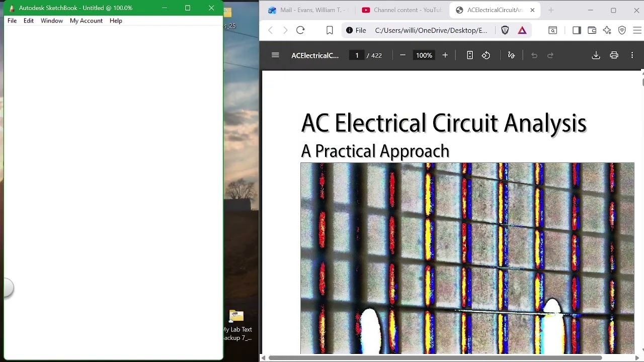Screen dimensions: 644x362
Task: Open the SketchBook Edit menu
Action: pos(29,21)
